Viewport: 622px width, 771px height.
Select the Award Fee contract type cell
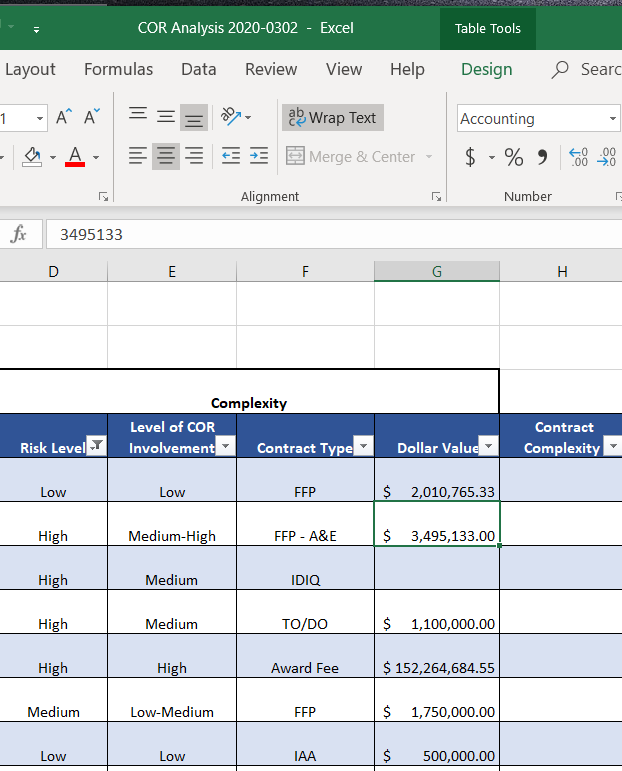(x=305, y=656)
